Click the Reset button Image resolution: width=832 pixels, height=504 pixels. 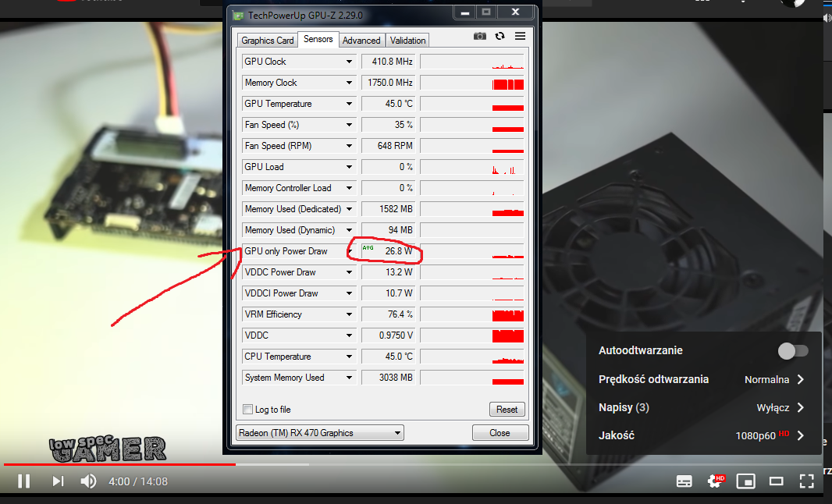507,410
